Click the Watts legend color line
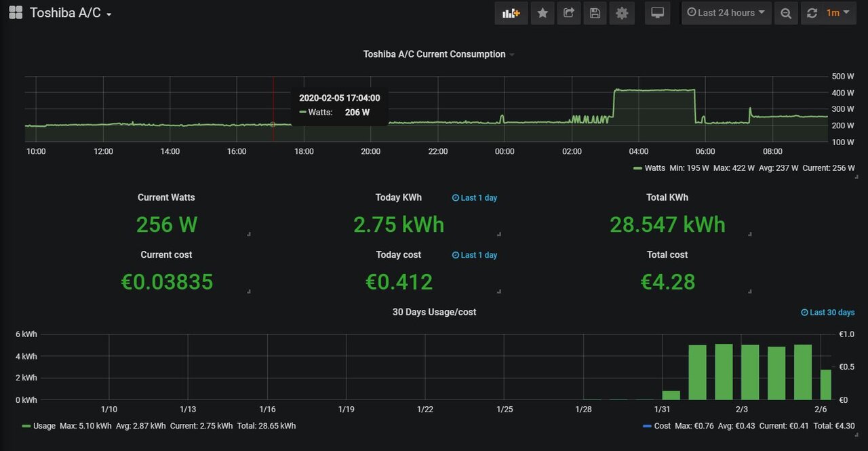Viewport: 868px width, 451px height. pyautogui.click(x=637, y=168)
